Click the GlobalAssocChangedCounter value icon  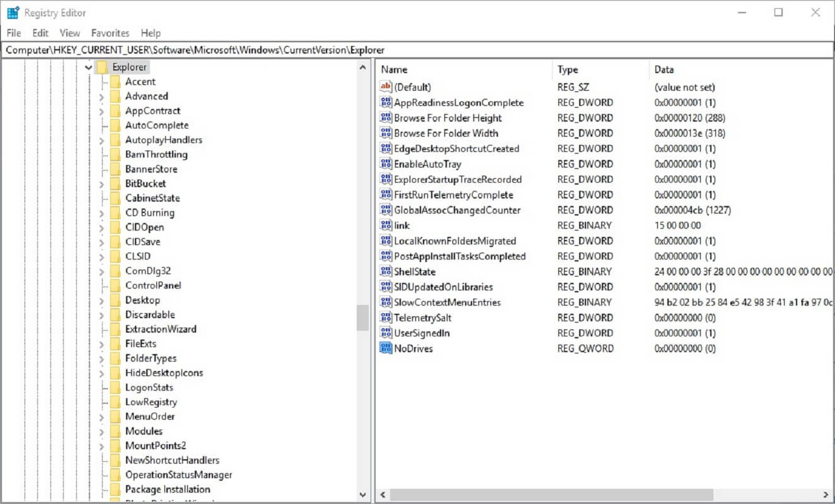386,210
